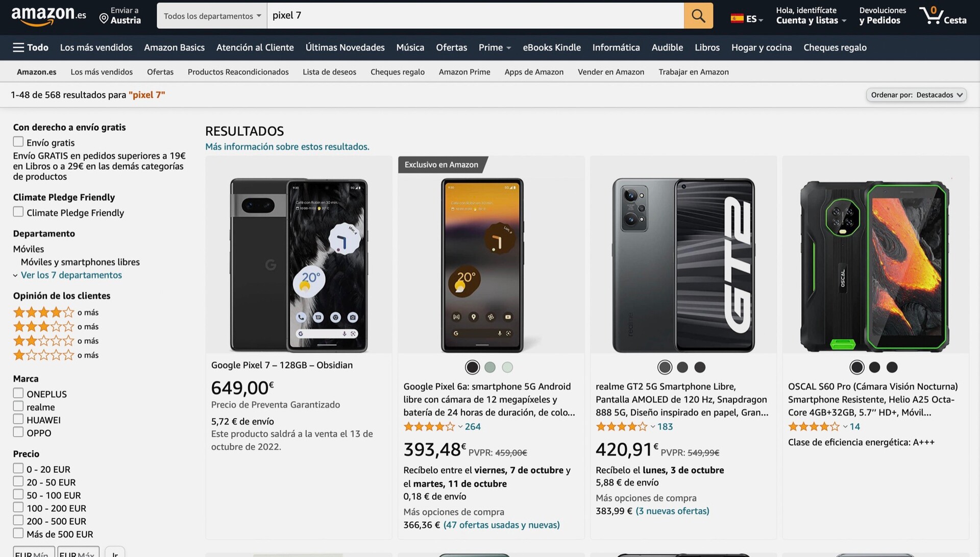Click the Google Pixel 7 product image
Image resolution: width=980 pixels, height=557 pixels.
[x=299, y=264]
